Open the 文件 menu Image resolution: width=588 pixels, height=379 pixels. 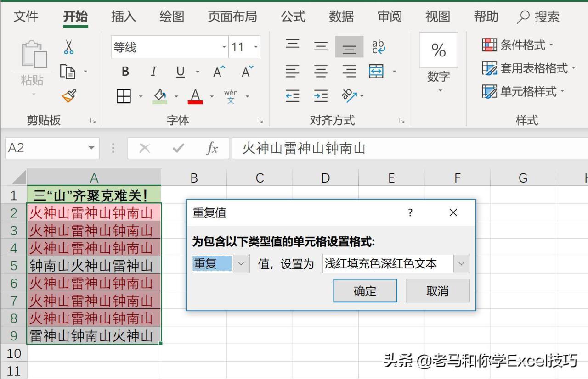[26, 17]
